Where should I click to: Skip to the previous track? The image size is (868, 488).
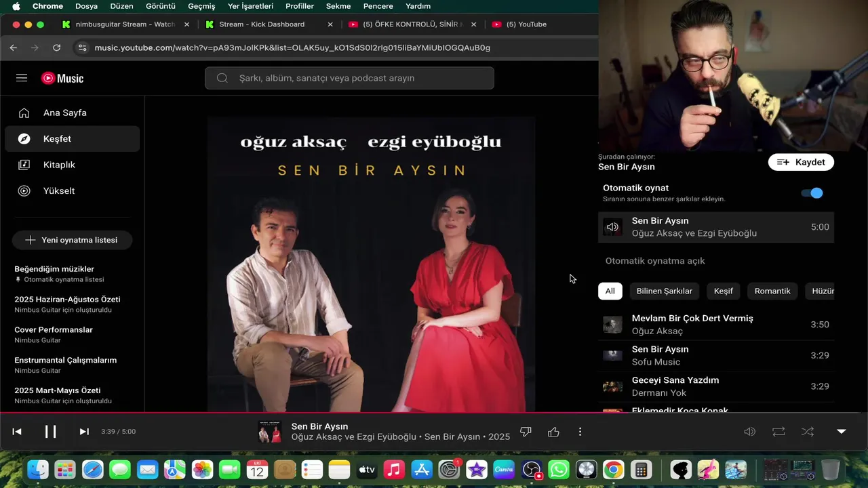(17, 432)
